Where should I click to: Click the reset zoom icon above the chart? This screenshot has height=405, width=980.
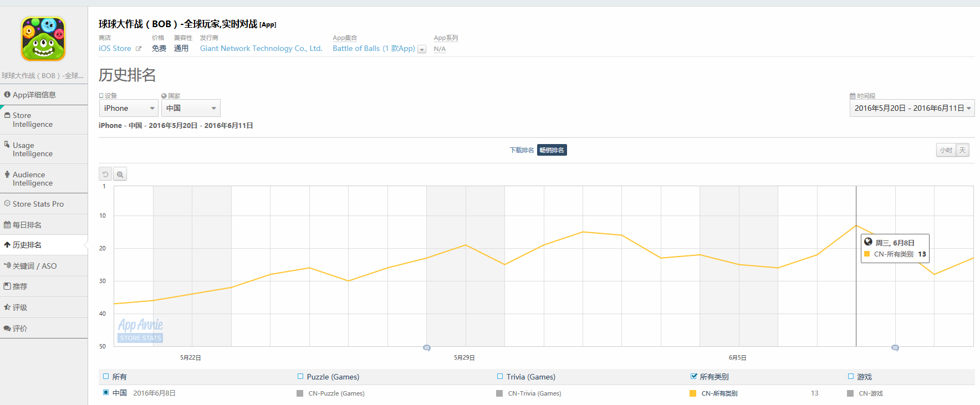[x=105, y=174]
